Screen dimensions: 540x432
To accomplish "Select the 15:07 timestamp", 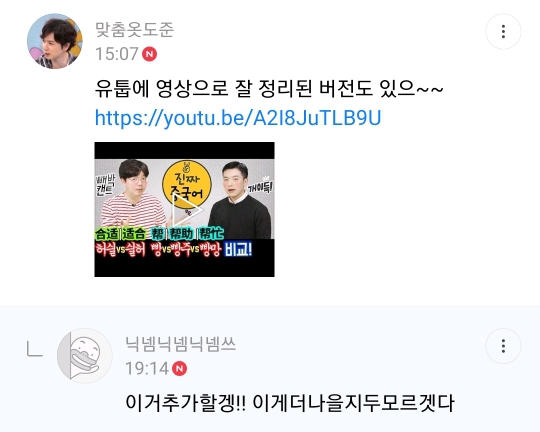I will 116,54.
